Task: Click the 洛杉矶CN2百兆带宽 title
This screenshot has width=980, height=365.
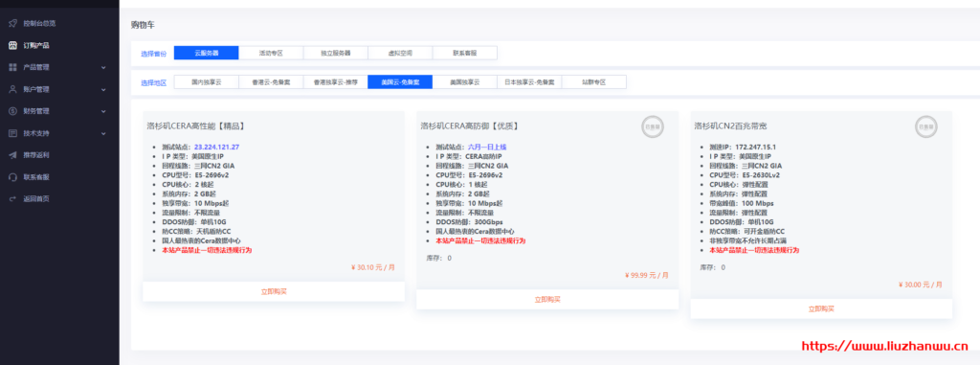Action: point(731,125)
